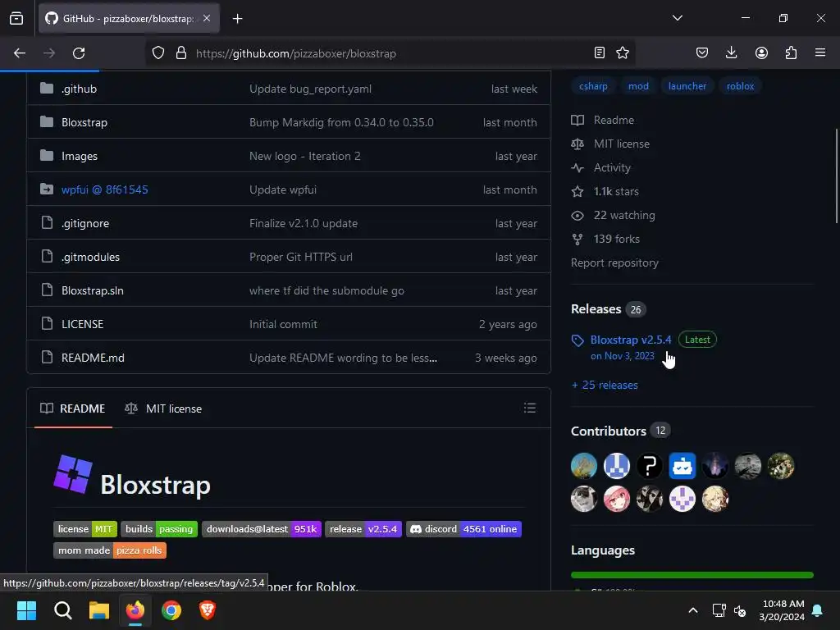Screen dimensions: 840x630
Task: Open the Firefox hamburger application menu
Action: click(820, 52)
